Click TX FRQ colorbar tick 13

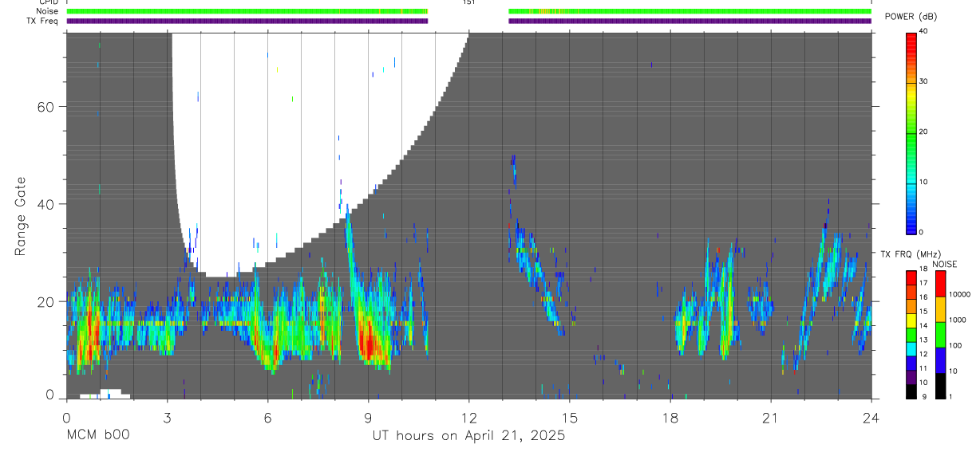coord(925,340)
